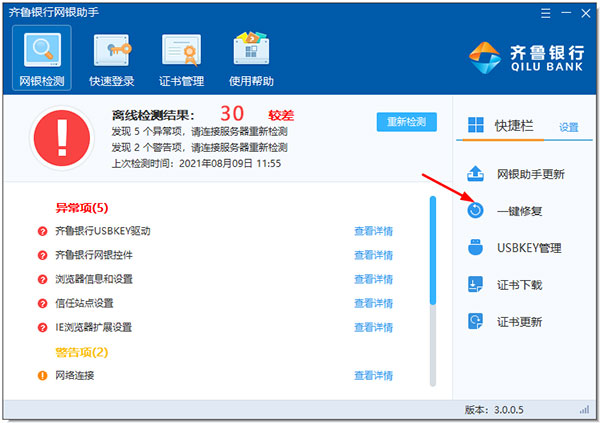Image resolution: width=600 pixels, height=423 pixels.
Task: Click the 快捷栏 tab heading
Action: 514,126
